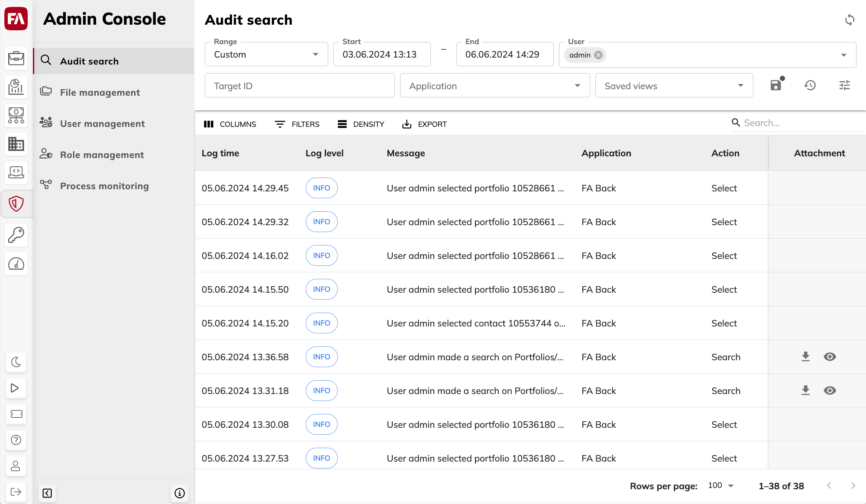View attachment for 13.31.18 search log

click(830, 391)
